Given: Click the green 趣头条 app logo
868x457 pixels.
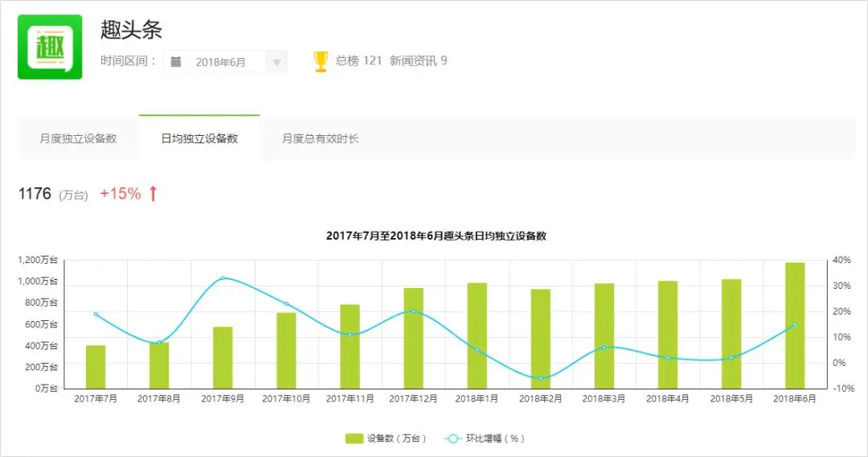Looking at the screenshot, I should (x=50, y=47).
